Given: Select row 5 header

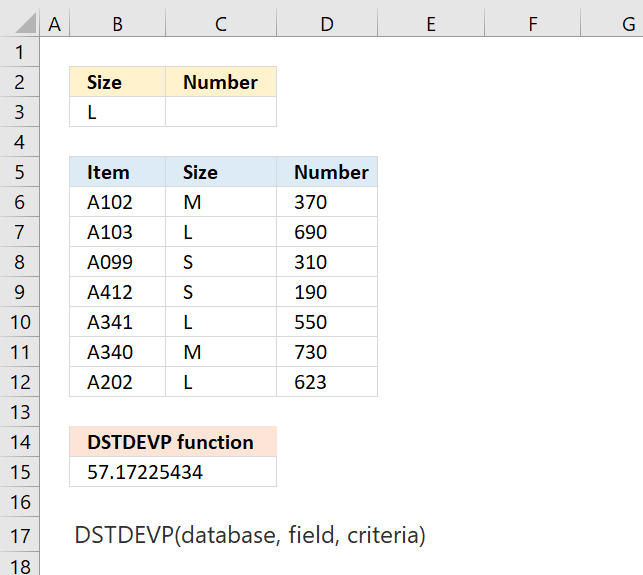Looking at the screenshot, I should point(20,172).
